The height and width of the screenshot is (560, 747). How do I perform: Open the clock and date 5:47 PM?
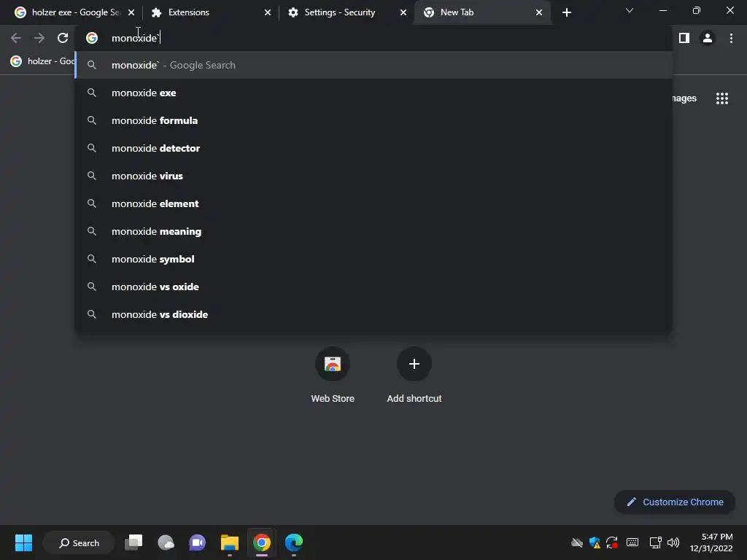coord(711,542)
